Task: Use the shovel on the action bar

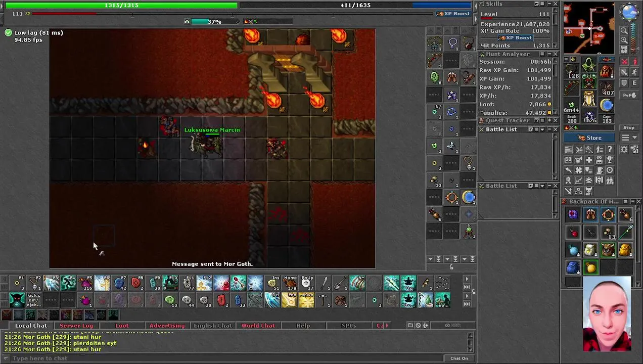Action: tap(341, 283)
